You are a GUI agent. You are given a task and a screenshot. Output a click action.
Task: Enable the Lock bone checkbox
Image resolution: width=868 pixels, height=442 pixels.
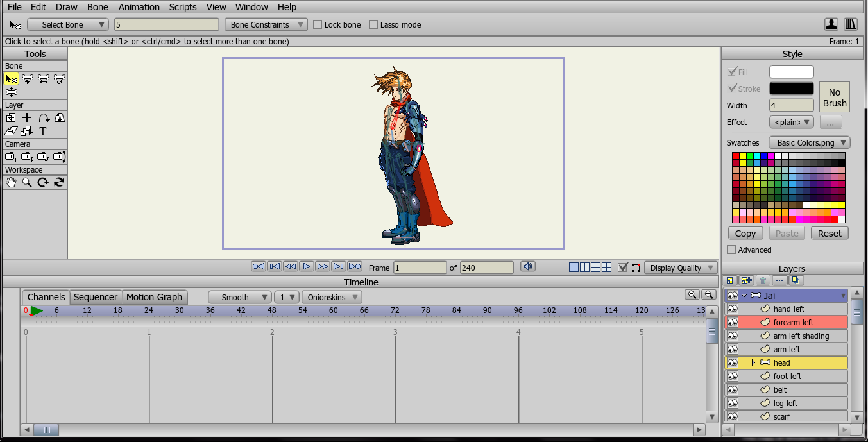[318, 24]
